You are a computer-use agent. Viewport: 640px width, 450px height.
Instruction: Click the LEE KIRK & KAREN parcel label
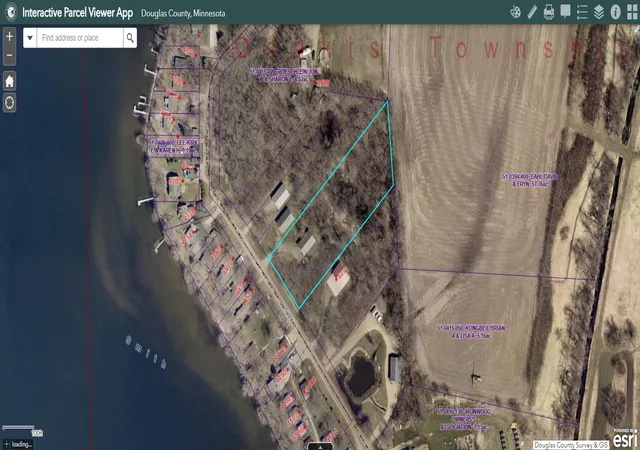(x=173, y=146)
